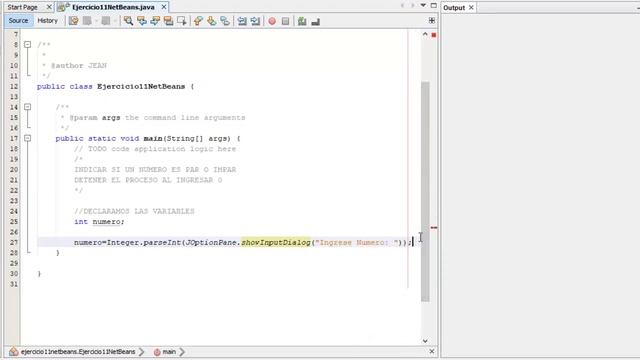Uncomment selected lines icon
This screenshot has height=360, width=640.
tap(316, 21)
